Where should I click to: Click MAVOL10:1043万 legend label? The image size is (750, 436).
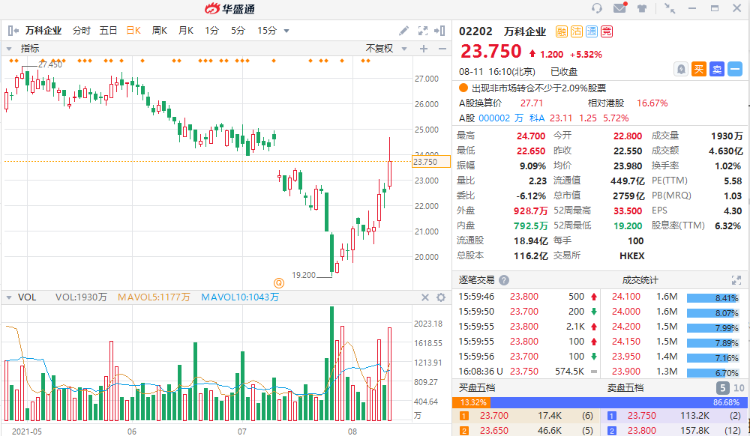click(240, 297)
